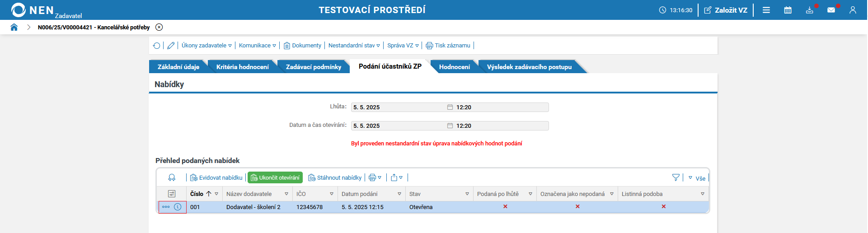Open the Komunikace menu

pos(257,46)
